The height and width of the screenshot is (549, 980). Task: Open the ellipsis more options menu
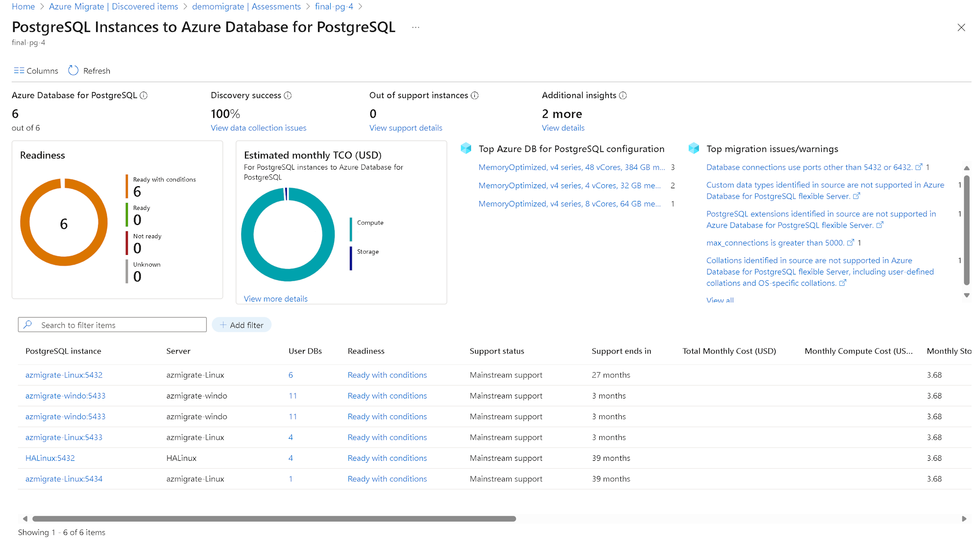click(416, 27)
